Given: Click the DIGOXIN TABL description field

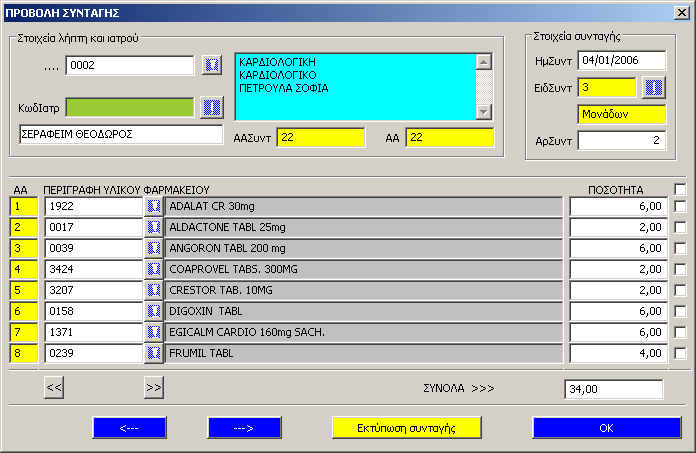Looking at the screenshot, I should tap(364, 311).
